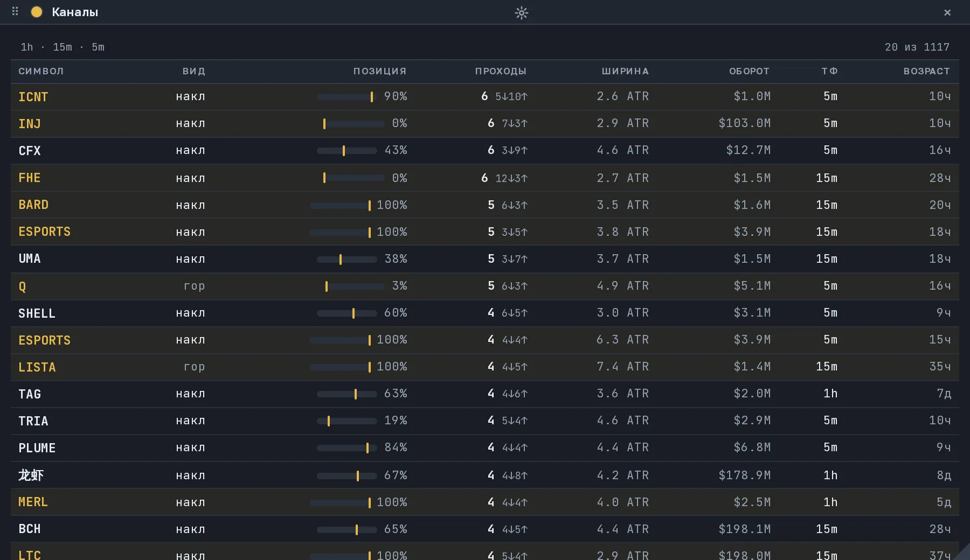
Task: Grab the panel drag handle dots icon
Action: tap(15, 11)
